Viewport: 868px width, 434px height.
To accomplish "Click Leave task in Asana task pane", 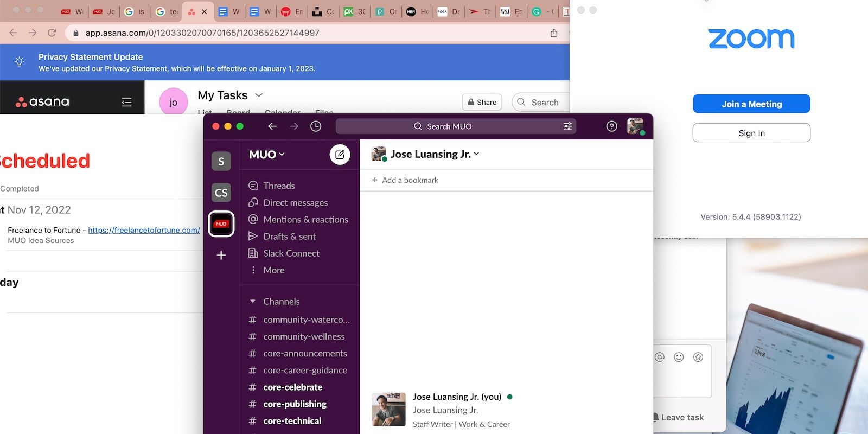I will pyautogui.click(x=678, y=417).
